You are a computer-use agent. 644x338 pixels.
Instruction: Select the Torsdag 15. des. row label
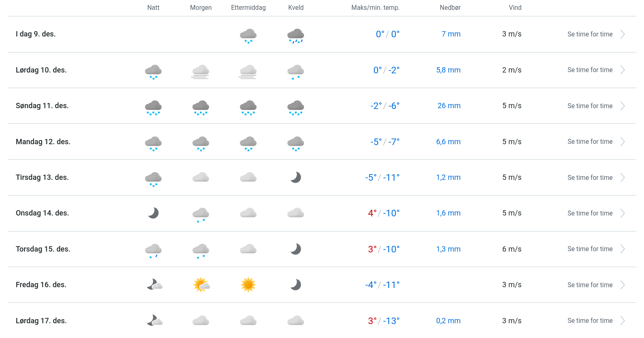point(43,249)
